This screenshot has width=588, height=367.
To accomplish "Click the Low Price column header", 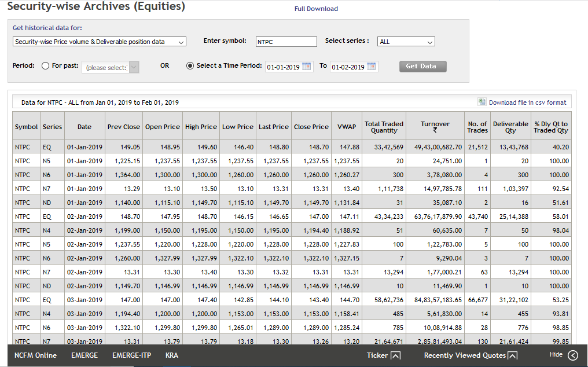I will coord(238,127).
